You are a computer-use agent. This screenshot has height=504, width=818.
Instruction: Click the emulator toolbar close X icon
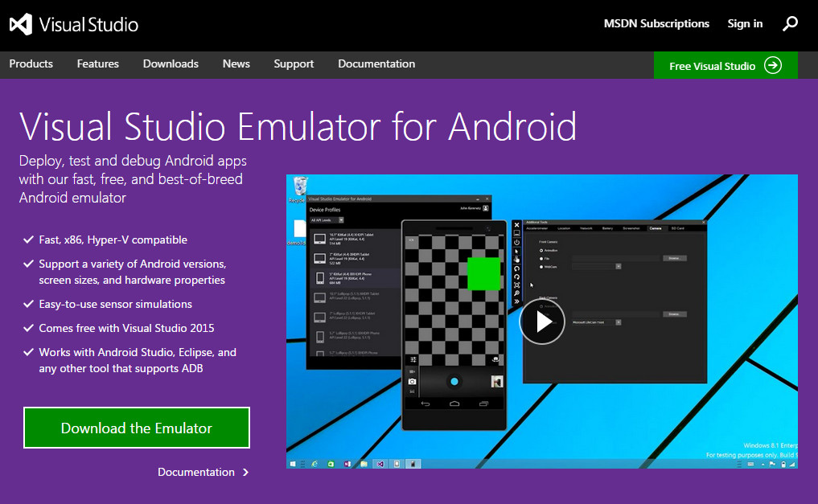[x=517, y=224]
